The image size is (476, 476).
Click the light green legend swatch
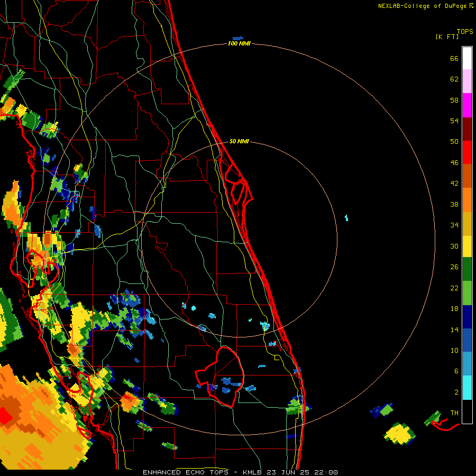(x=467, y=293)
